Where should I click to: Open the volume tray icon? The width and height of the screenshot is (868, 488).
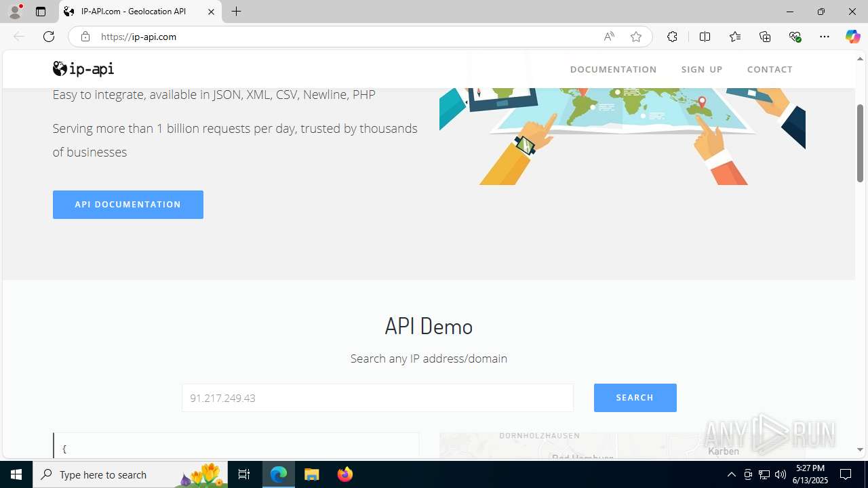click(x=781, y=474)
